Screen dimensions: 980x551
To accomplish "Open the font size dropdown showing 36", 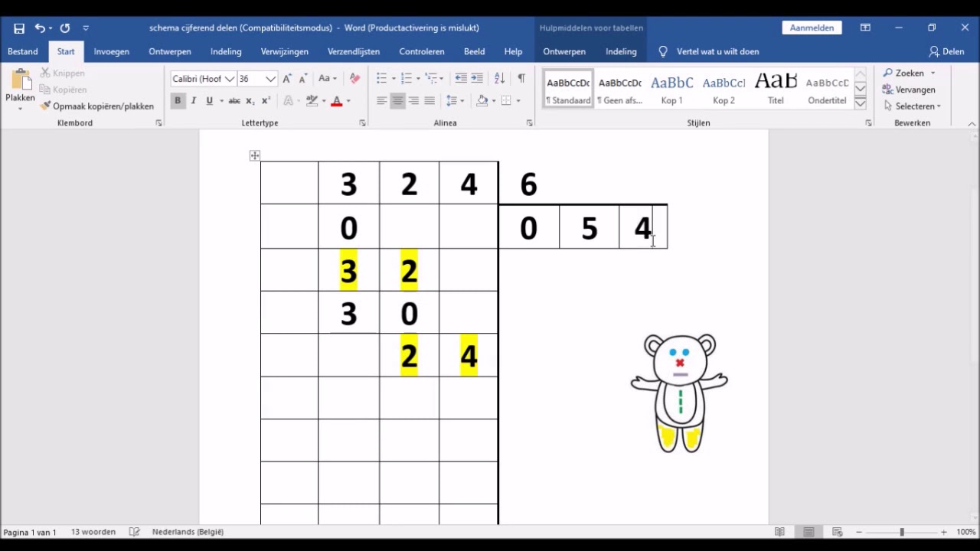I will (x=270, y=79).
